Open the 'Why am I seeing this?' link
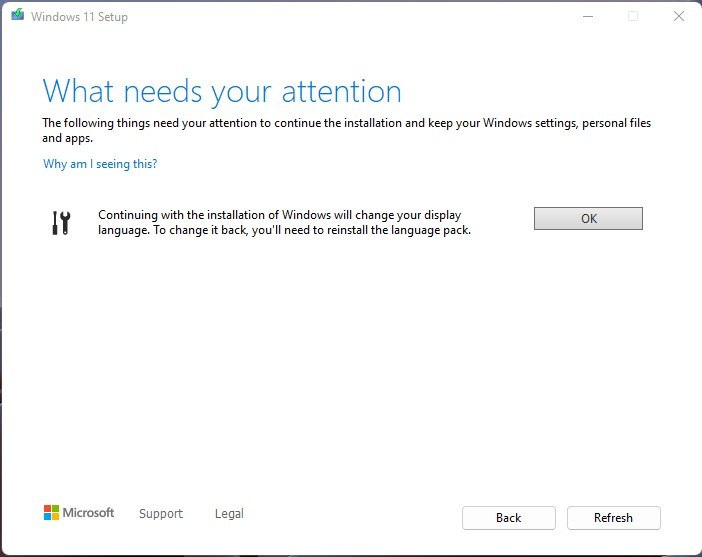 100,164
